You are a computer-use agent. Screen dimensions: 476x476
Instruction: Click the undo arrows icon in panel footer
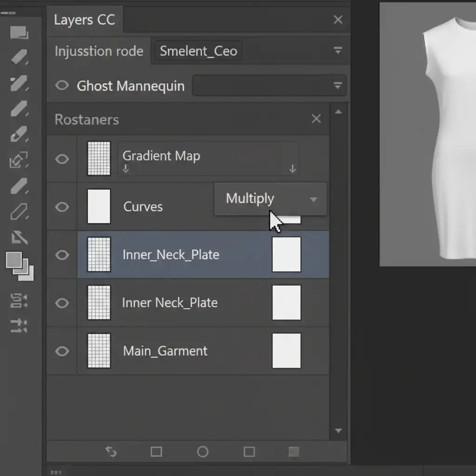click(111, 452)
